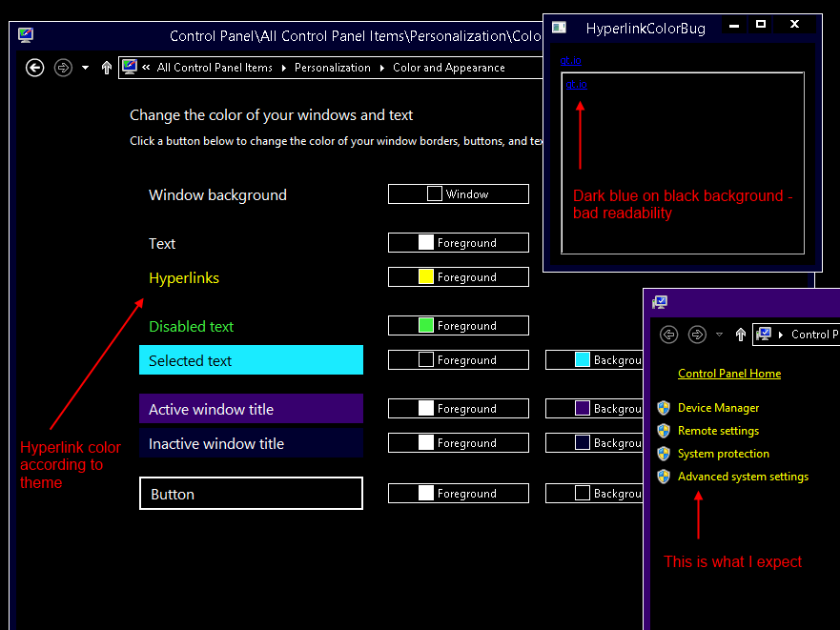Click the address bar icon in the purple window
840x630 pixels.
764,335
